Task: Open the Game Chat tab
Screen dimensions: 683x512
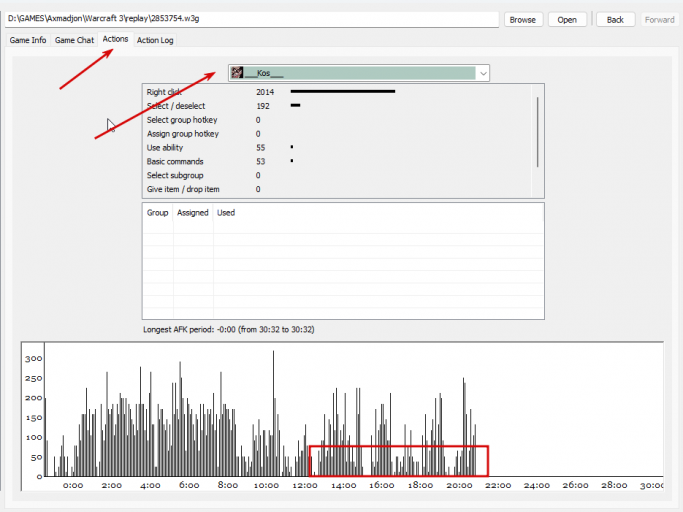Action: tap(74, 40)
